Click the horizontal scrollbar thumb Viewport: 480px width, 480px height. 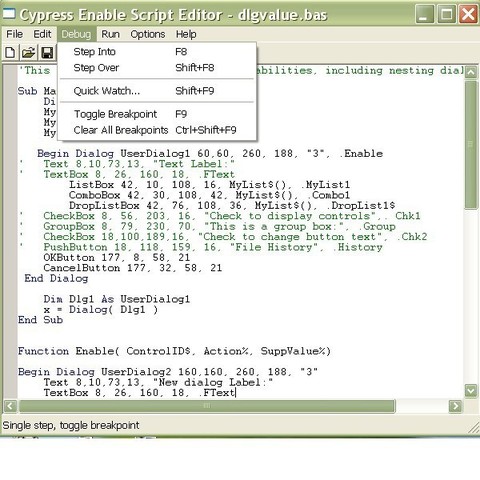pos(207,406)
